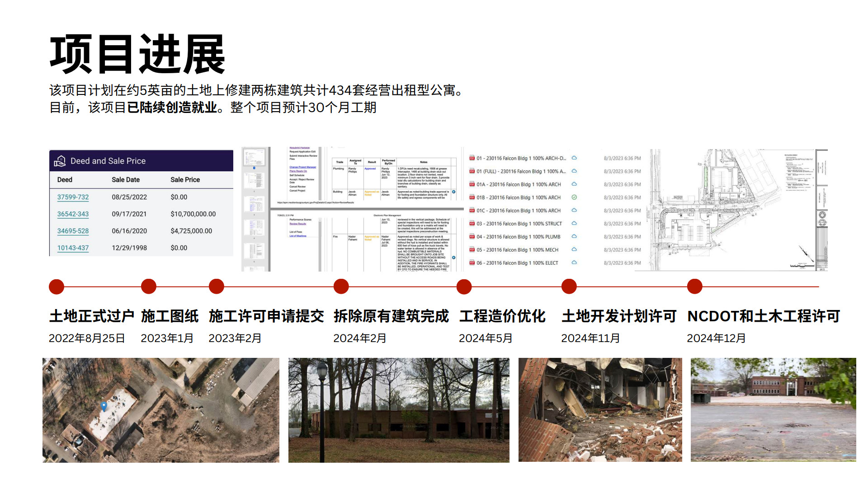Click blue arrow icon in Building review row

454,192
